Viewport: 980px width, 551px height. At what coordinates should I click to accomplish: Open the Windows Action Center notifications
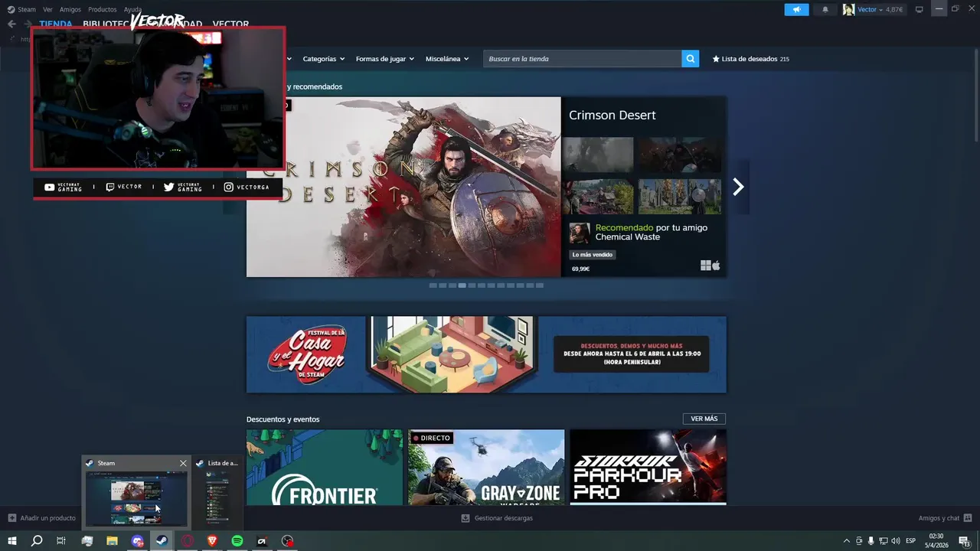pos(964,541)
